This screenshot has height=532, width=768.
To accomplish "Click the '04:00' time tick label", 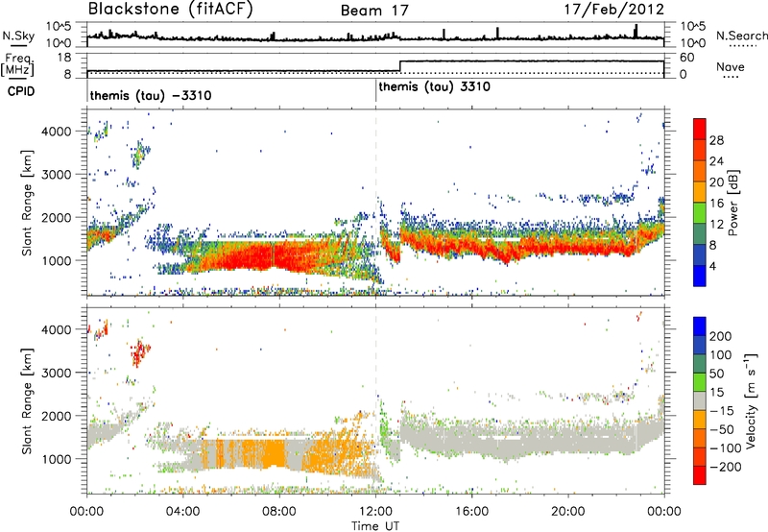I will click(x=182, y=512).
